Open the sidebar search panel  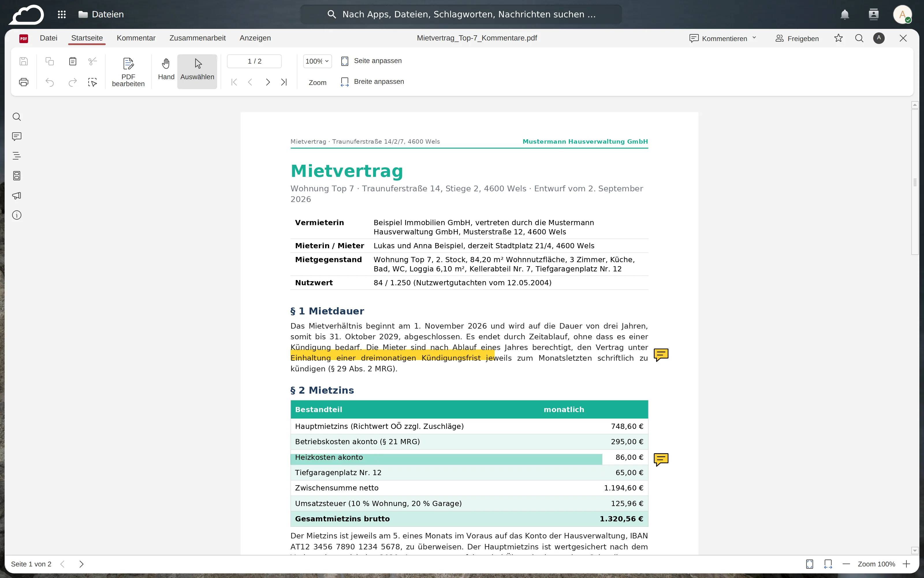pyautogui.click(x=17, y=116)
